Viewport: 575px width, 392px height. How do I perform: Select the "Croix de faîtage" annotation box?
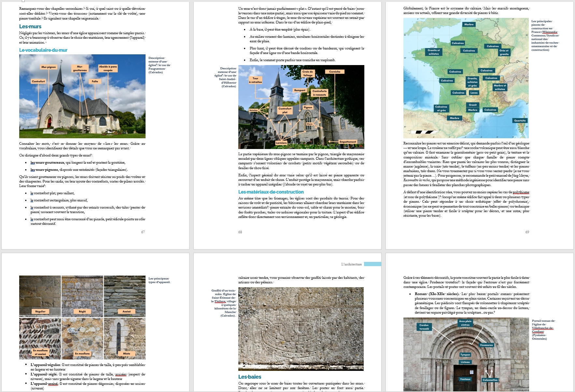tap(308, 74)
